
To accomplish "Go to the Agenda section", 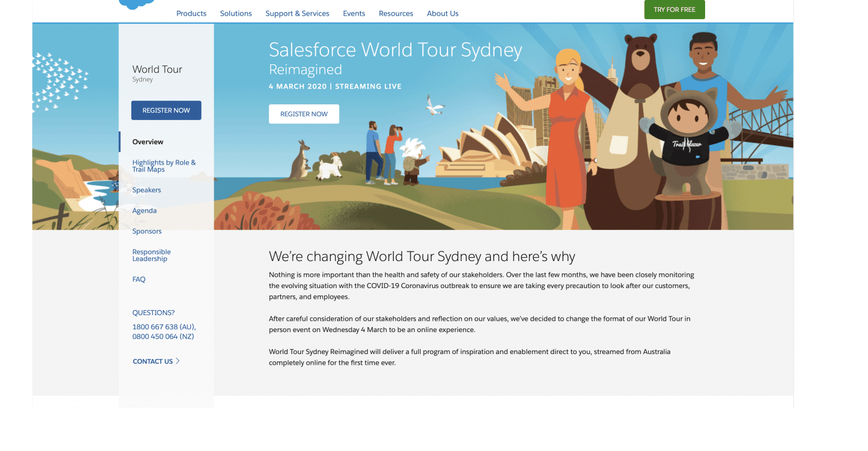I will 144,211.
